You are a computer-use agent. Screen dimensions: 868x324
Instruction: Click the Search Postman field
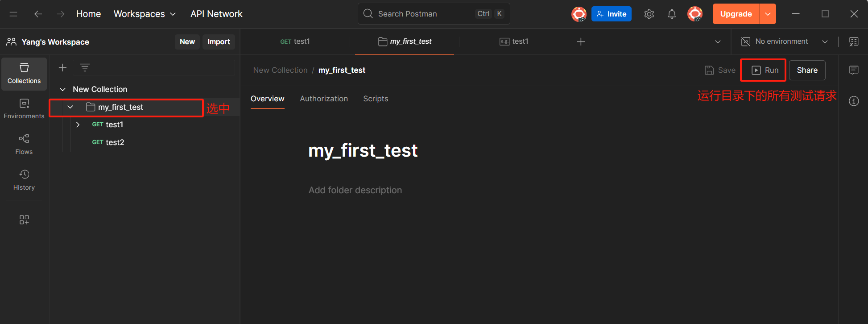pos(434,14)
